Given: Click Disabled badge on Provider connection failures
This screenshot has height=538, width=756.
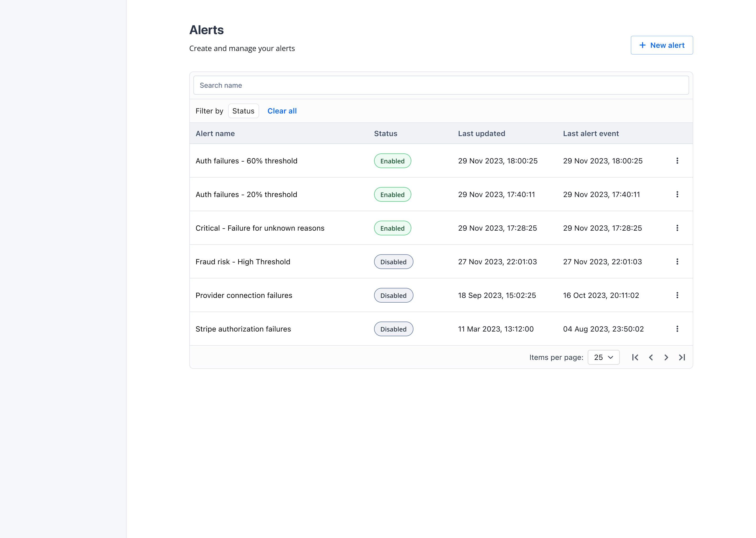Looking at the screenshot, I should [x=393, y=296].
